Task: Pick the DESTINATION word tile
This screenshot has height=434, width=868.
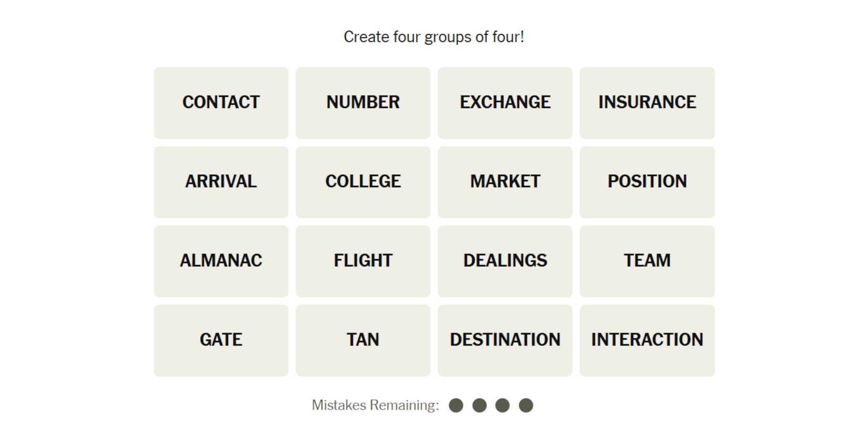Action: tap(505, 340)
